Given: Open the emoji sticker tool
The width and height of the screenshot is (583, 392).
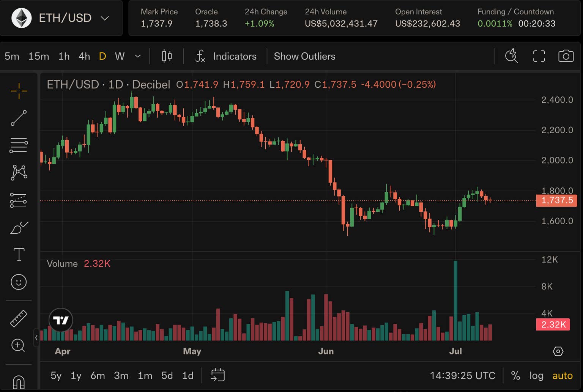Looking at the screenshot, I should point(19,282).
